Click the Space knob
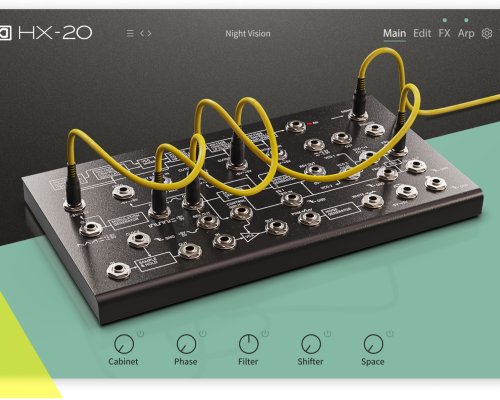 (373, 344)
